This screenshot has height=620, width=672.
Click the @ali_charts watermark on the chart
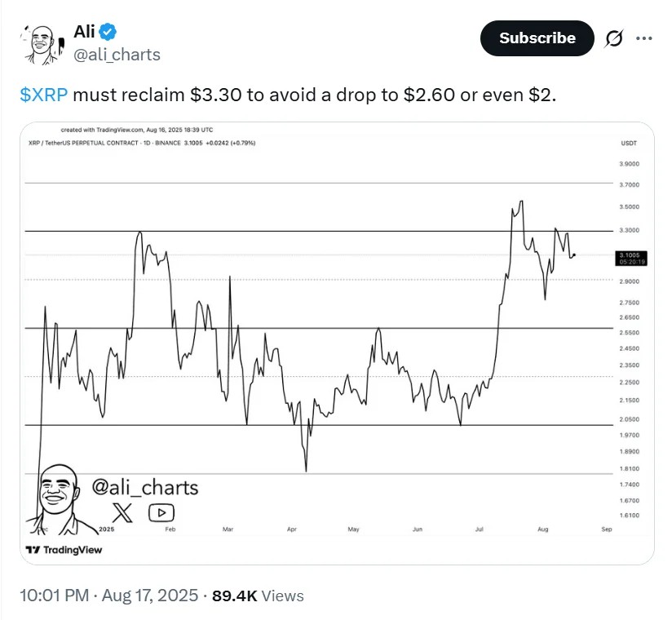pyautogui.click(x=147, y=488)
